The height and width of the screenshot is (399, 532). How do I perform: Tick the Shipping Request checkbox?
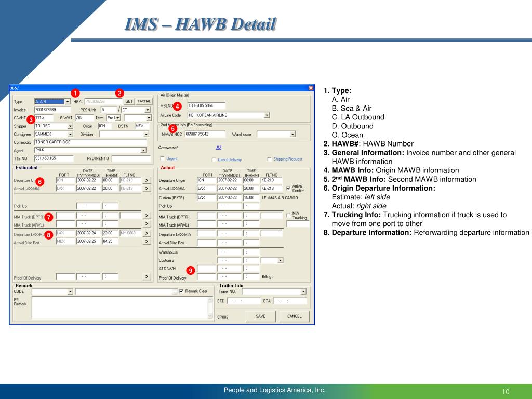click(270, 159)
